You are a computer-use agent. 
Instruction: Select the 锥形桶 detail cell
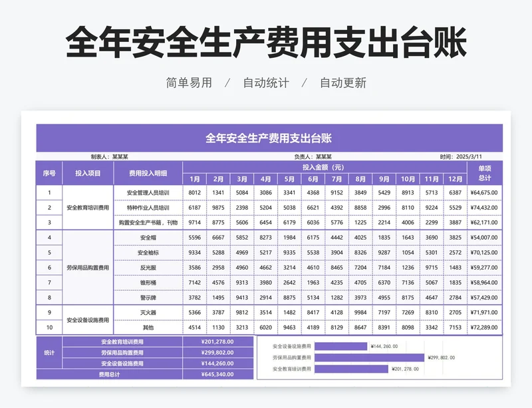tap(148, 282)
